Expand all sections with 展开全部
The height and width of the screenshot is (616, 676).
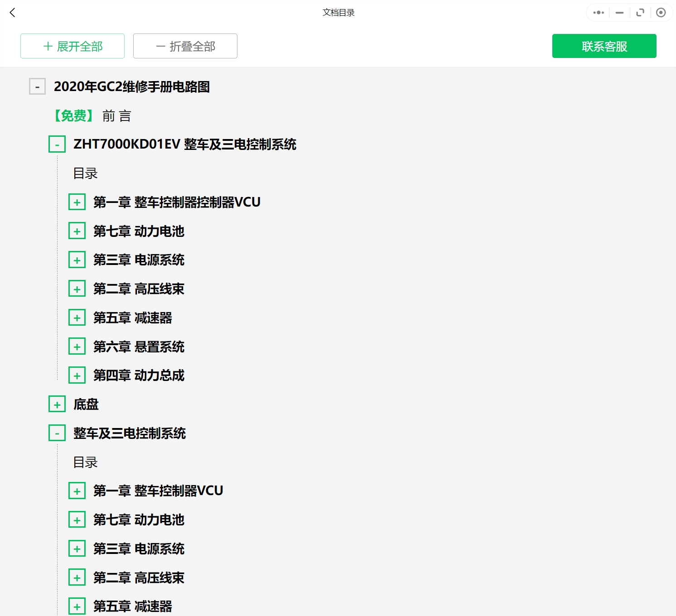point(72,46)
